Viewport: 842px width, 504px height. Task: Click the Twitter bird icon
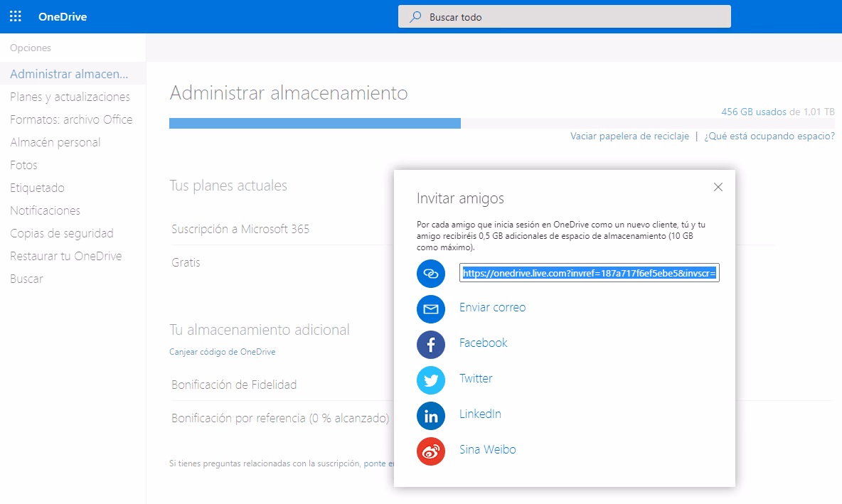click(x=431, y=380)
